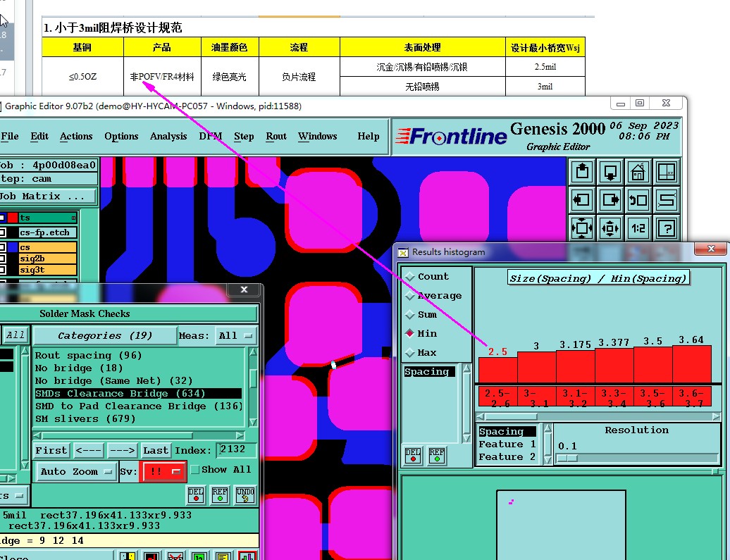Click the small grid icon on ts layer

(73, 218)
